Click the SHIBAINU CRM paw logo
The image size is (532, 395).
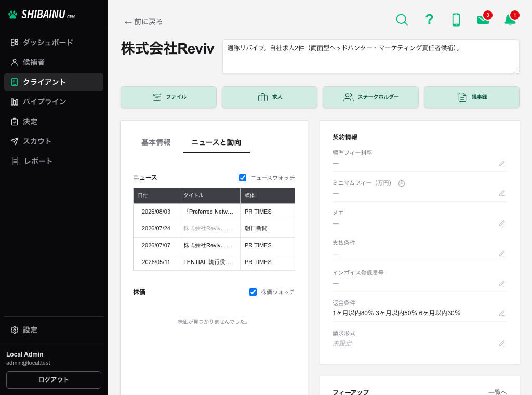pos(41,14)
